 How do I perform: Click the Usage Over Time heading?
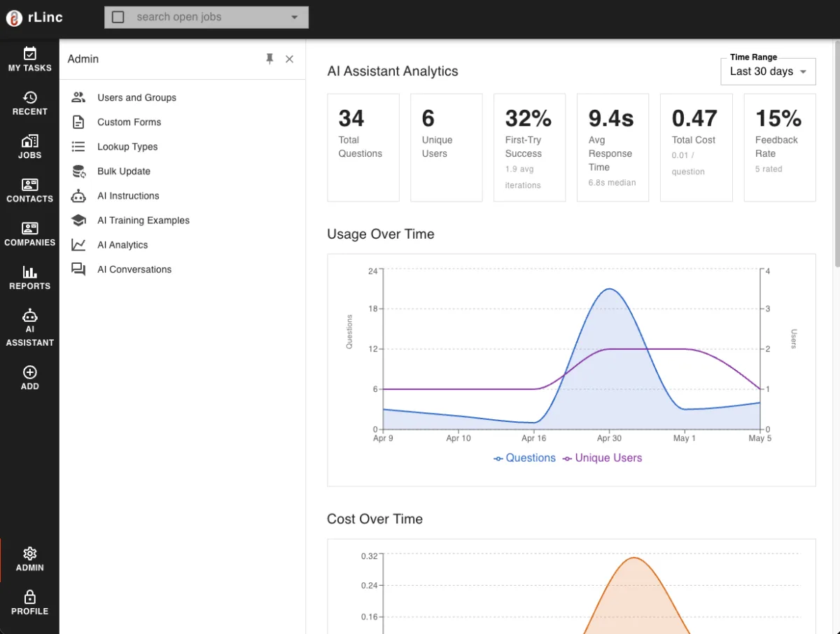pos(381,234)
